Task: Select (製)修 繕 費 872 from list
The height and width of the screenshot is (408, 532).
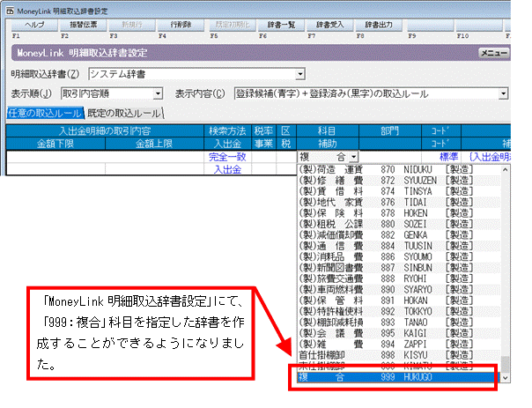Action: click(x=399, y=181)
